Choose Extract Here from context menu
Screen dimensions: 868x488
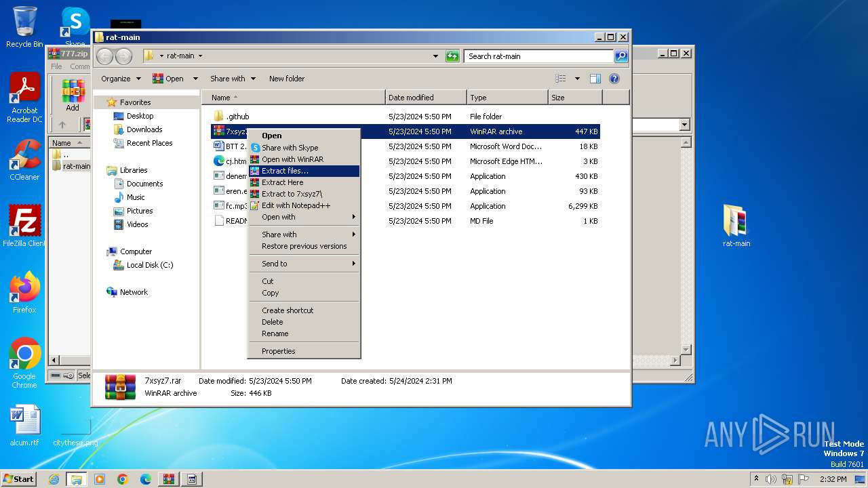click(304, 182)
